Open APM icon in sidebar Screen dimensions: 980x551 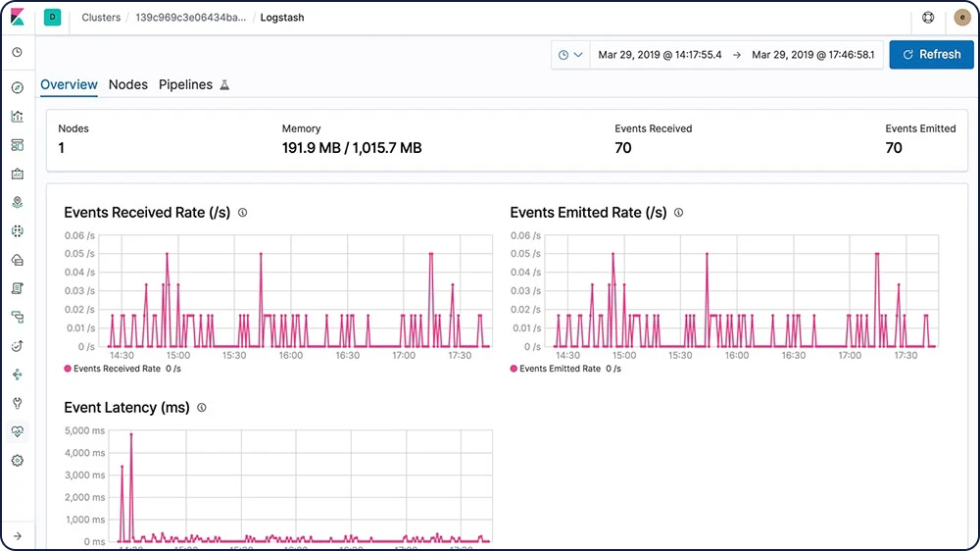coord(18,317)
